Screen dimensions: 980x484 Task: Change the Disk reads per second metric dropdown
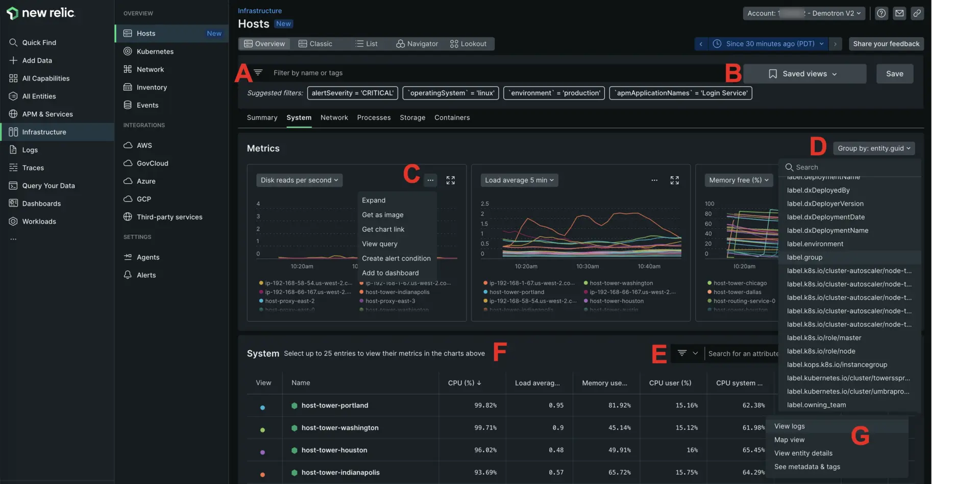299,180
